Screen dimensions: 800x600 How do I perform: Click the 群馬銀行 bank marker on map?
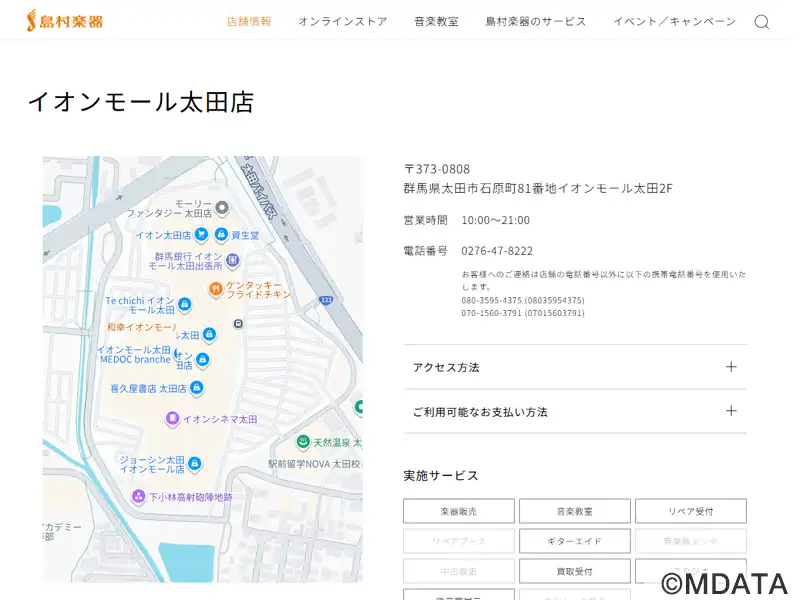232,261
